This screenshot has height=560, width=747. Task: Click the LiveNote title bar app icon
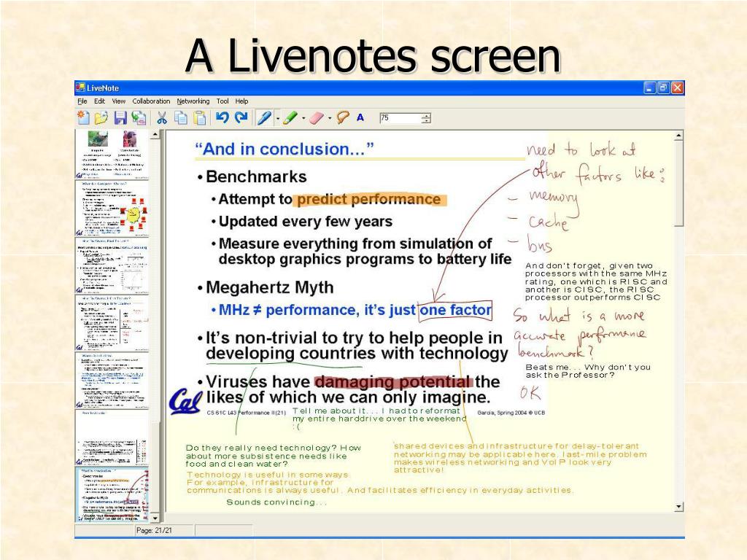point(80,87)
